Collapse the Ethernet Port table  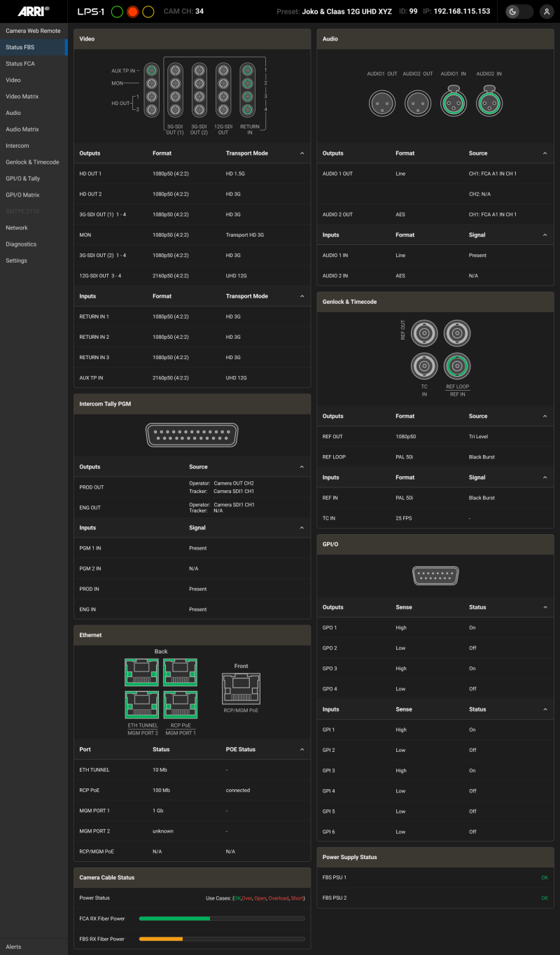pyautogui.click(x=302, y=749)
